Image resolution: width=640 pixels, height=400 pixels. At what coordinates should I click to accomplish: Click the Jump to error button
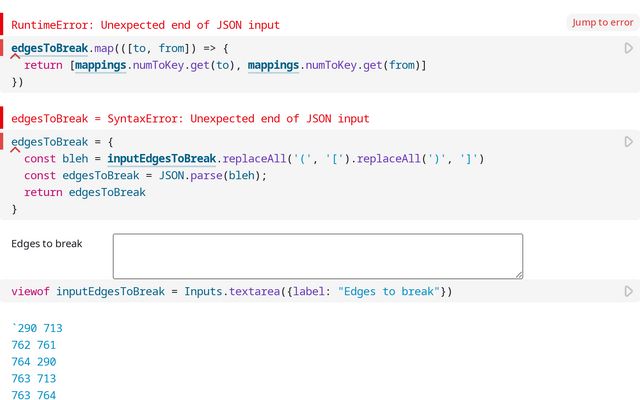pos(602,22)
